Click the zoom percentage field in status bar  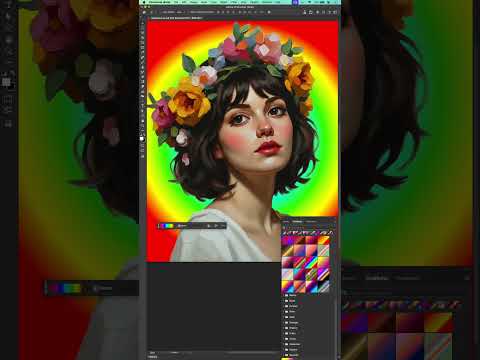tap(152, 352)
